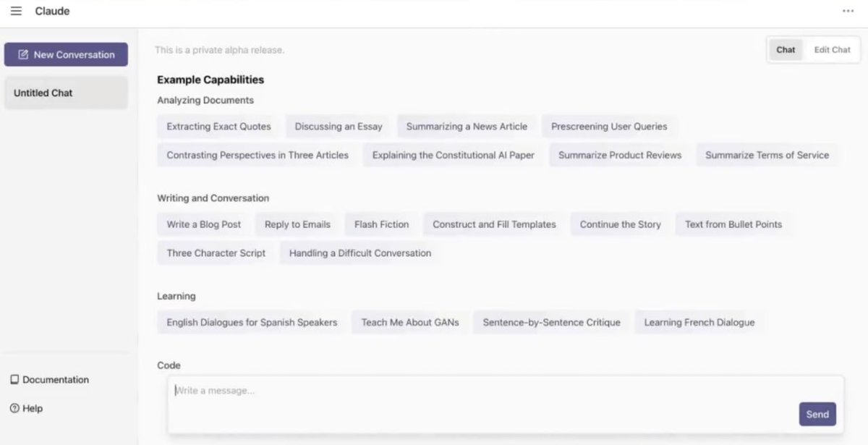This screenshot has height=445, width=868.
Task: Click the Claude title in header
Action: click(x=52, y=11)
